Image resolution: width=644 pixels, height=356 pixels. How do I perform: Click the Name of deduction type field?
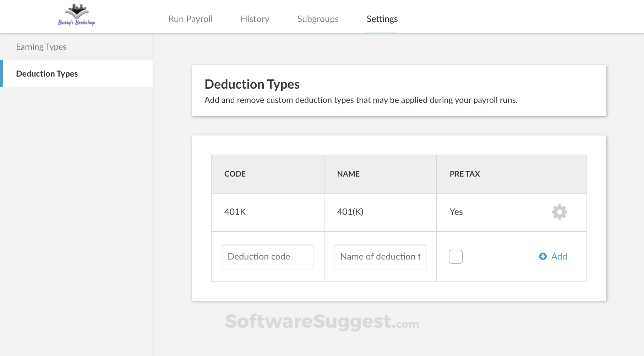click(380, 257)
